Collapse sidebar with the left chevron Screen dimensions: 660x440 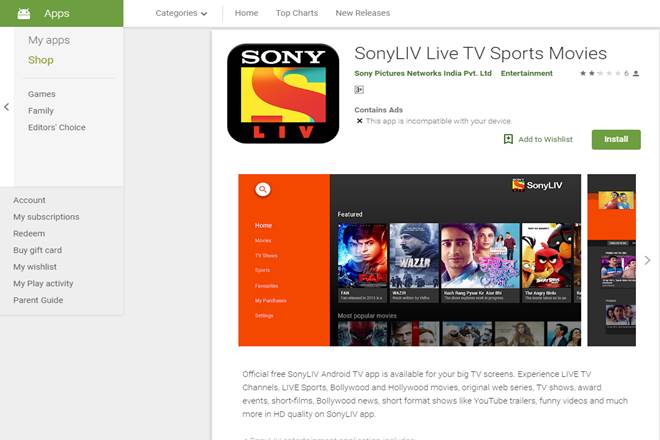click(6, 107)
